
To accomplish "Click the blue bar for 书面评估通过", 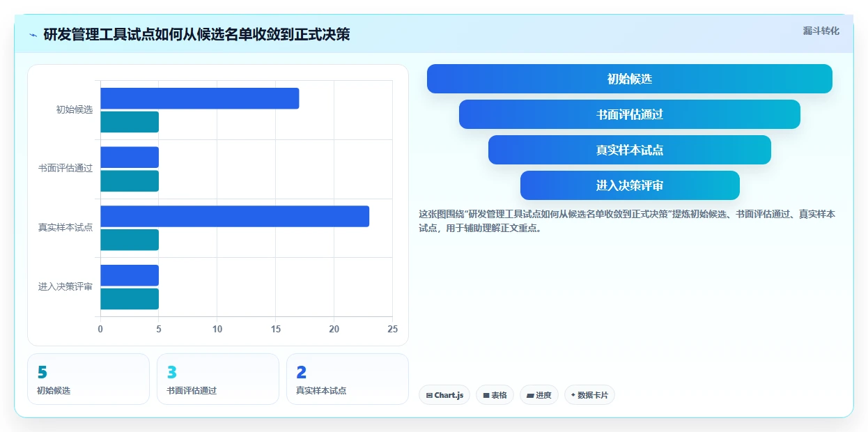I will coord(130,157).
